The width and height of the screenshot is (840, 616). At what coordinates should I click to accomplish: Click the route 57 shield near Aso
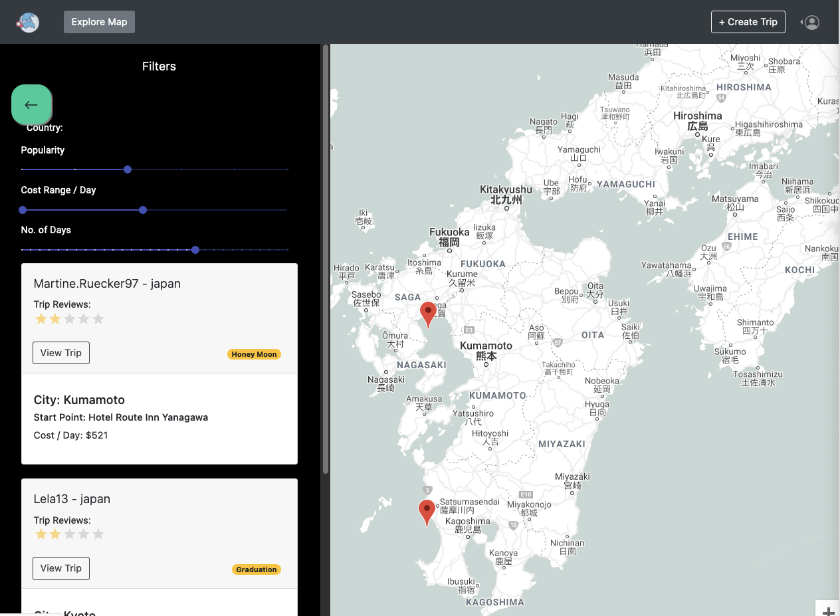coord(558,343)
